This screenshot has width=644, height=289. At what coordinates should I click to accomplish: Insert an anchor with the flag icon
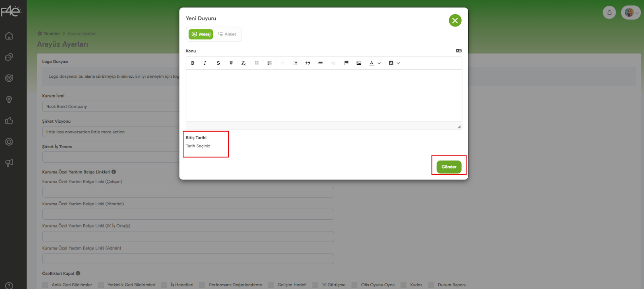[346, 63]
